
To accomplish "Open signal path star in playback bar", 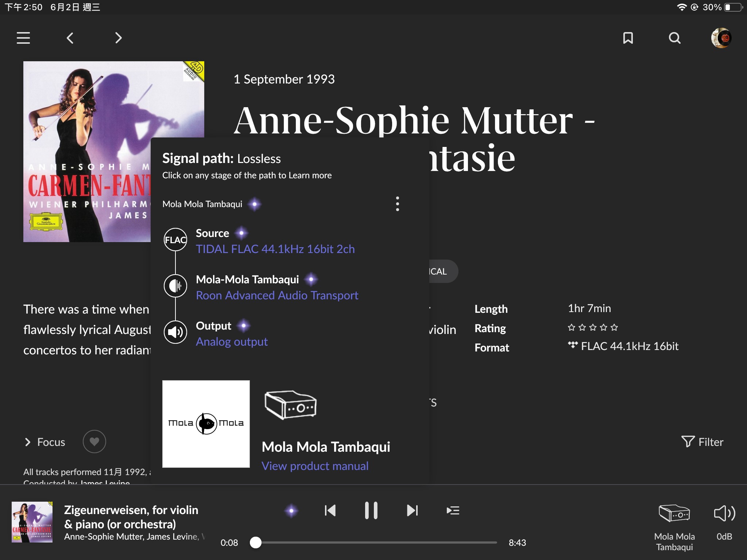I will (x=291, y=511).
